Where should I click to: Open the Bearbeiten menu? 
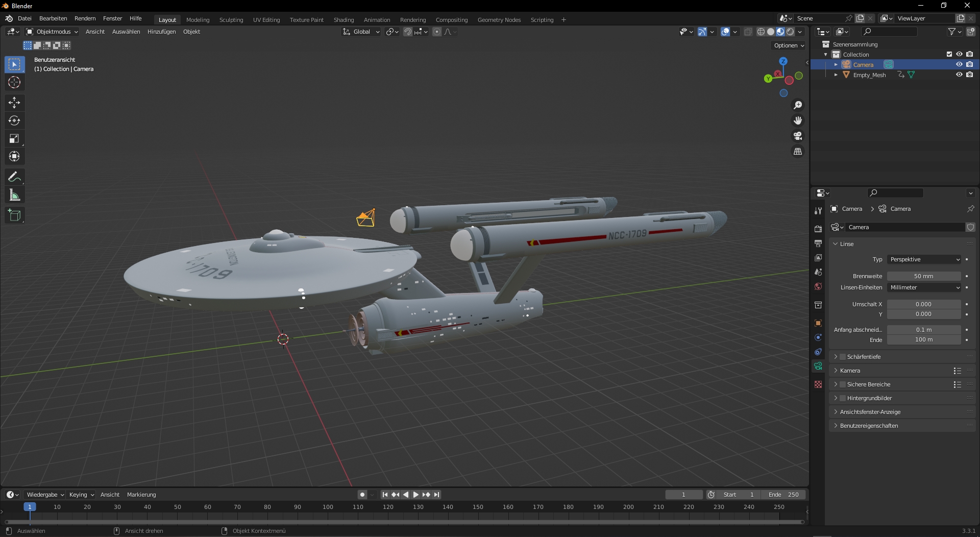click(53, 18)
